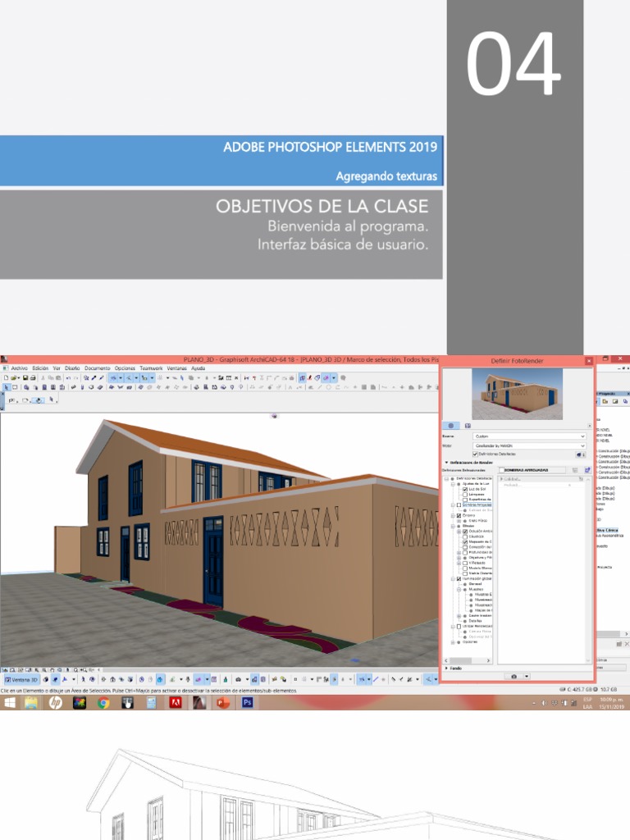The image size is (630, 840).
Task: Uncheck the Luz de Sol checkbox
Action: click(465, 489)
